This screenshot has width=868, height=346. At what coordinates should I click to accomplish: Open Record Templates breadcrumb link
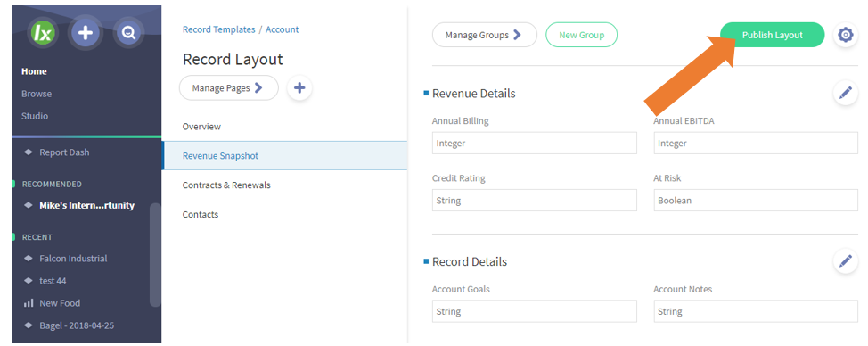218,29
